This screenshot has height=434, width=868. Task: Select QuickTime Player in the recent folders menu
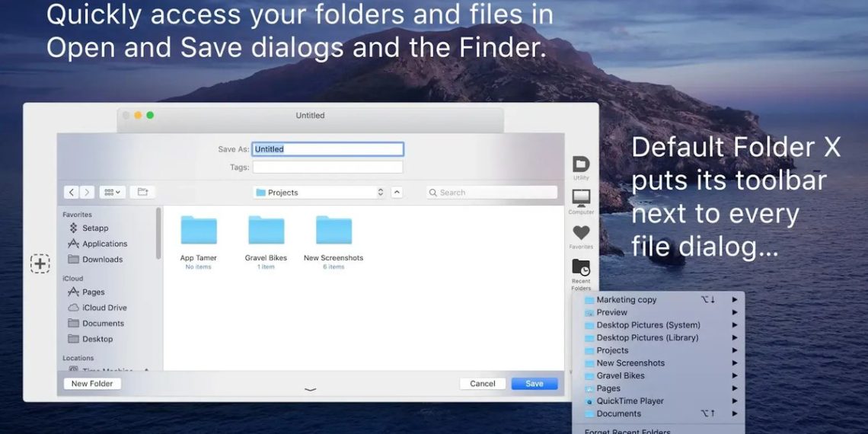pos(630,401)
